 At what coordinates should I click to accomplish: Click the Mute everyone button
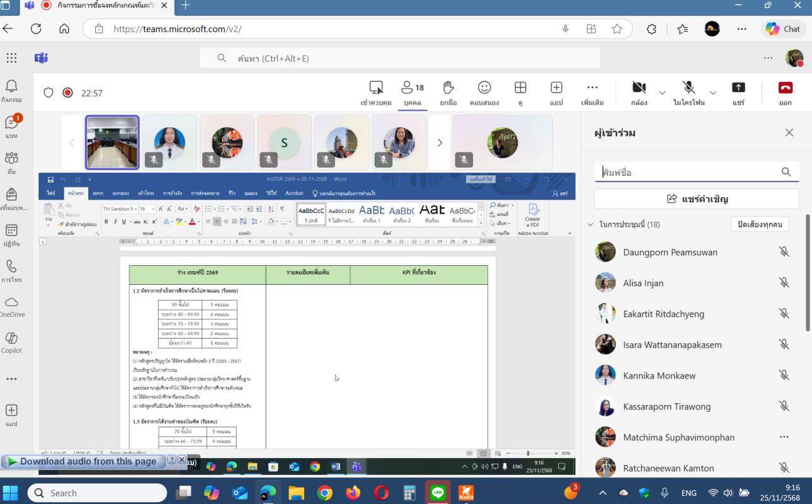760,224
